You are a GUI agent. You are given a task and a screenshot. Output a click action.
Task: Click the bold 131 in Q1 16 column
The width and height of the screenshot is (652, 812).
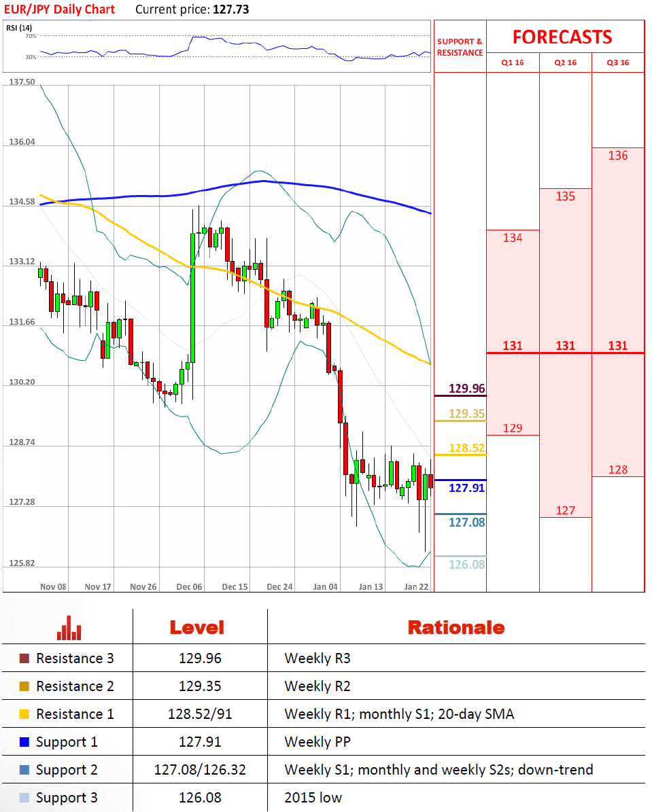pyautogui.click(x=513, y=345)
